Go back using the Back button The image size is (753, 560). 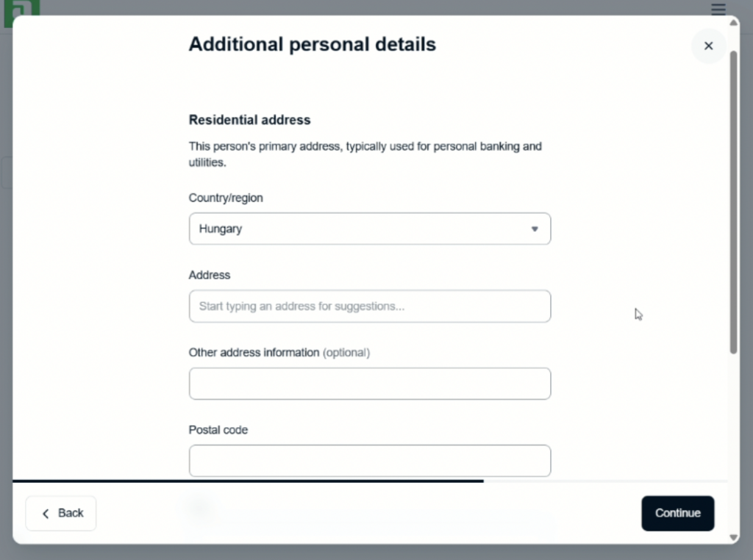point(61,513)
